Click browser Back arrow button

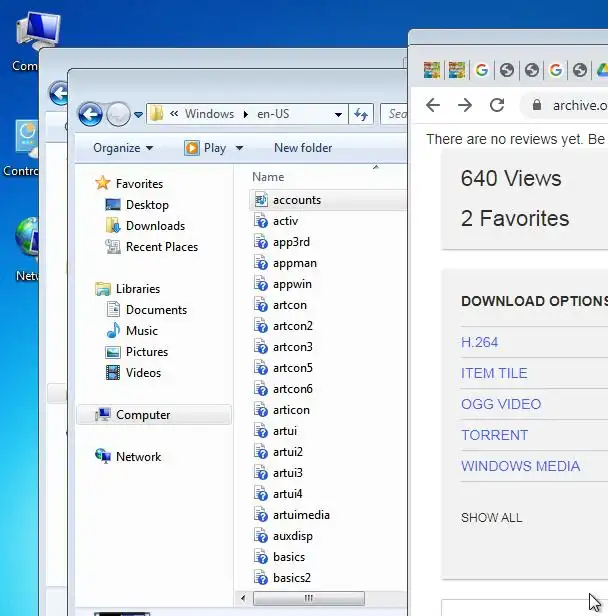click(x=433, y=105)
